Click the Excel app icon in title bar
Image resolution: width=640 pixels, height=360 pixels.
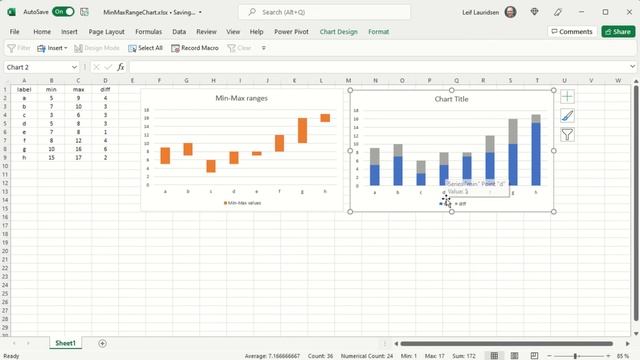point(11,12)
